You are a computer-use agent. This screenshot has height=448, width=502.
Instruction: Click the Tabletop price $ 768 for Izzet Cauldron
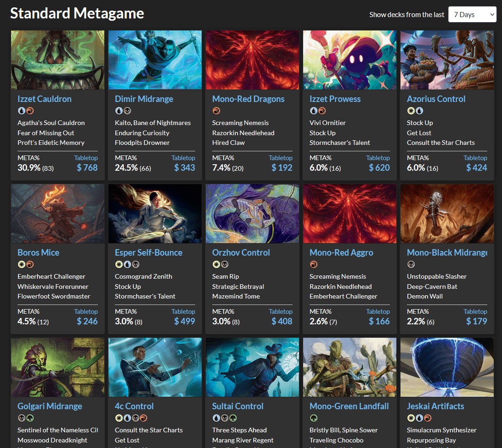pos(87,167)
